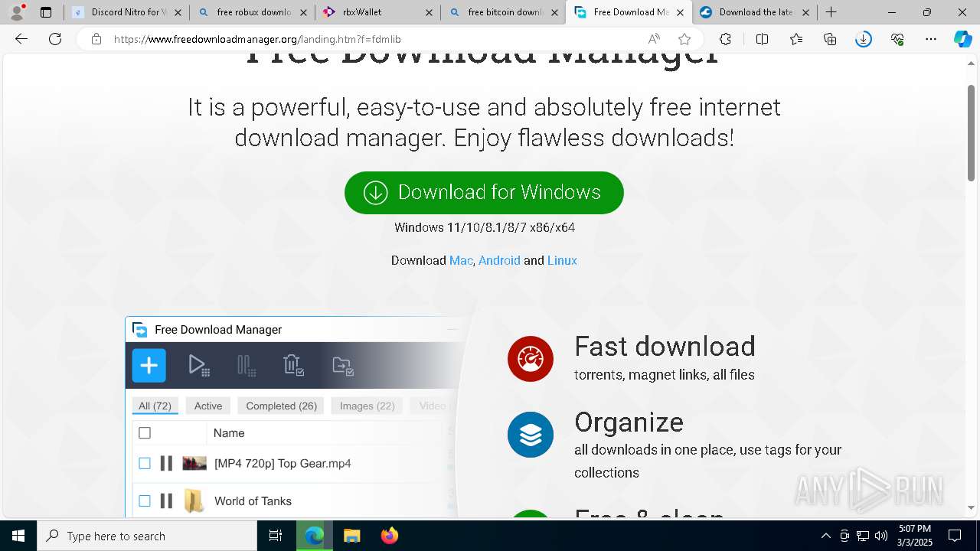Open the Mac download link
The height and width of the screenshot is (551, 980).
[x=461, y=260]
